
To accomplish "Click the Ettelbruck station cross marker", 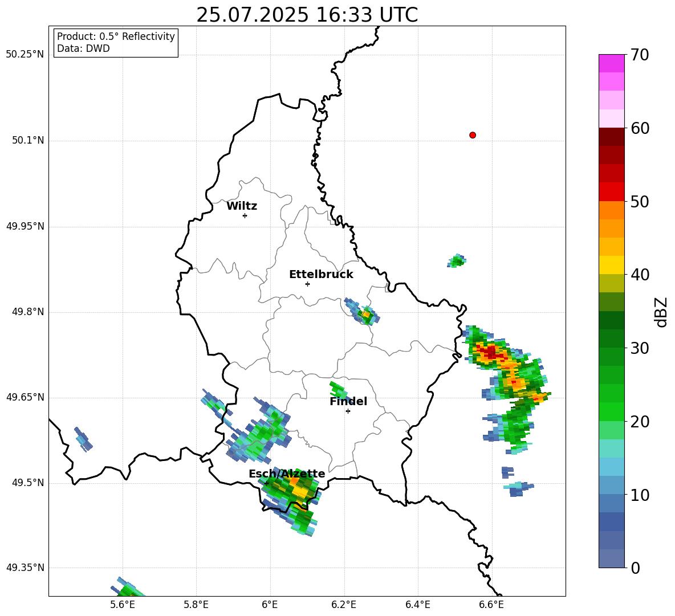I will click(x=307, y=284).
